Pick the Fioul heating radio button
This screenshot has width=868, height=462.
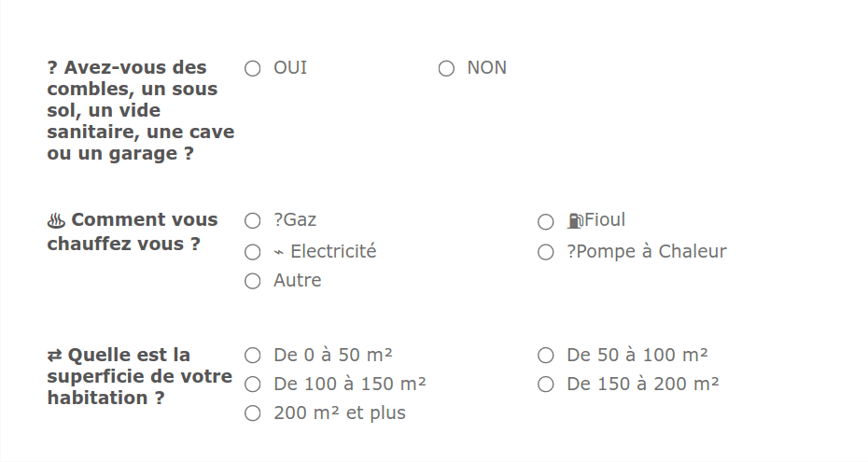click(546, 221)
